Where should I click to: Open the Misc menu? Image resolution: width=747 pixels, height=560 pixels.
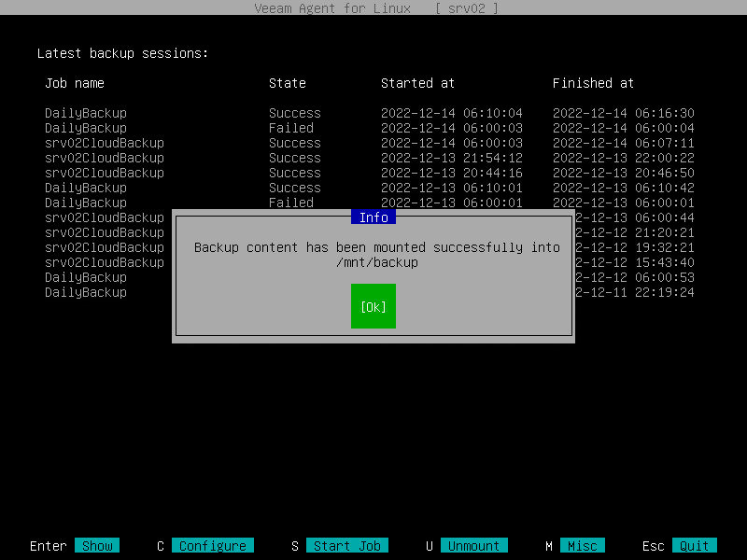581,546
